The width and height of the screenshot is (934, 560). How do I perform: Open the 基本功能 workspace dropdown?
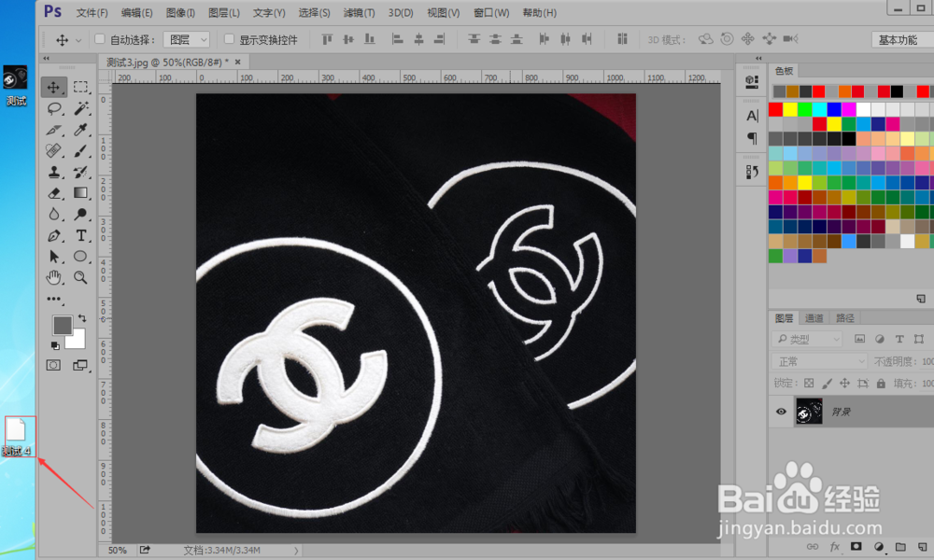click(902, 40)
